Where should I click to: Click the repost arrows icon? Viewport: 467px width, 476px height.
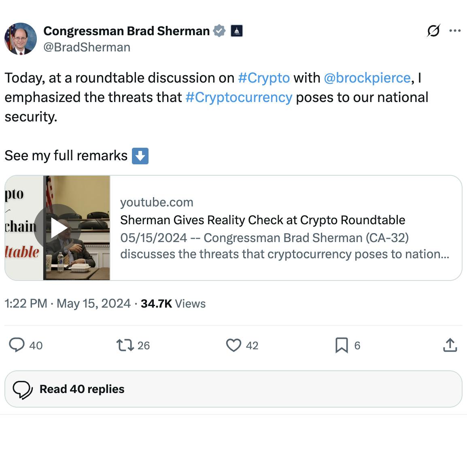[x=125, y=345]
